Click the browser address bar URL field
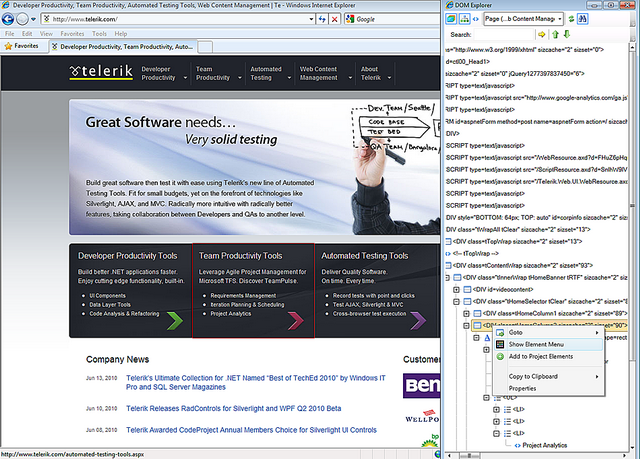The height and width of the screenshot is (459, 640). point(176,19)
